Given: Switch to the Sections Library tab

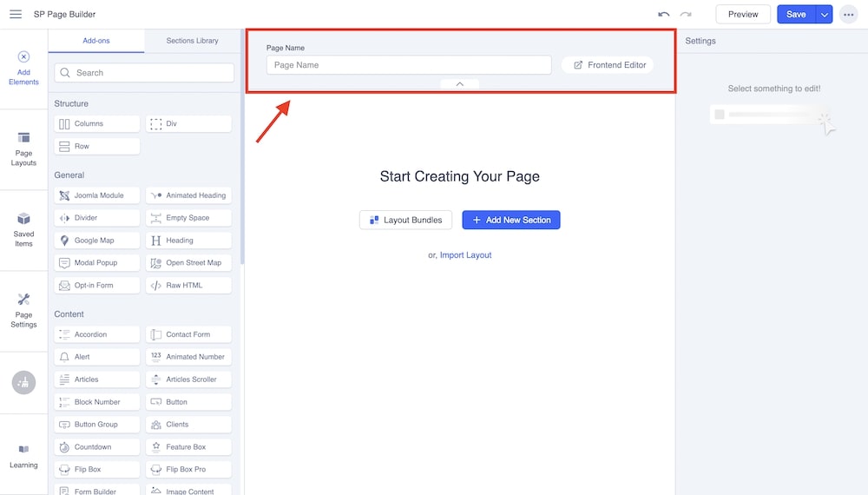Looking at the screenshot, I should (192, 41).
